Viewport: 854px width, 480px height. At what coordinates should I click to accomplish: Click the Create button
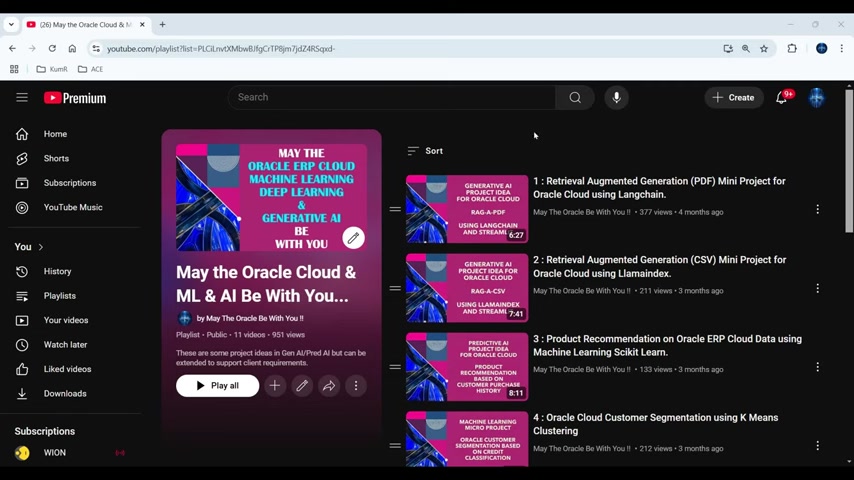tap(734, 98)
